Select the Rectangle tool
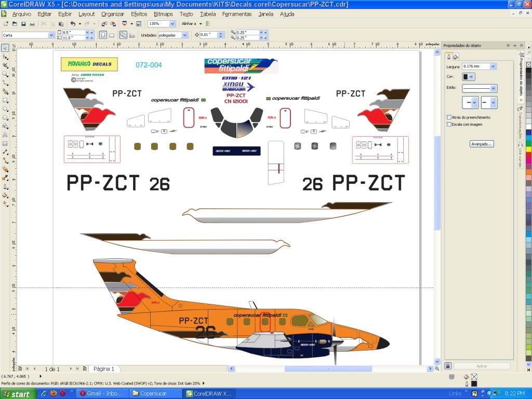The height and width of the screenshot is (399, 532). pos(5,100)
